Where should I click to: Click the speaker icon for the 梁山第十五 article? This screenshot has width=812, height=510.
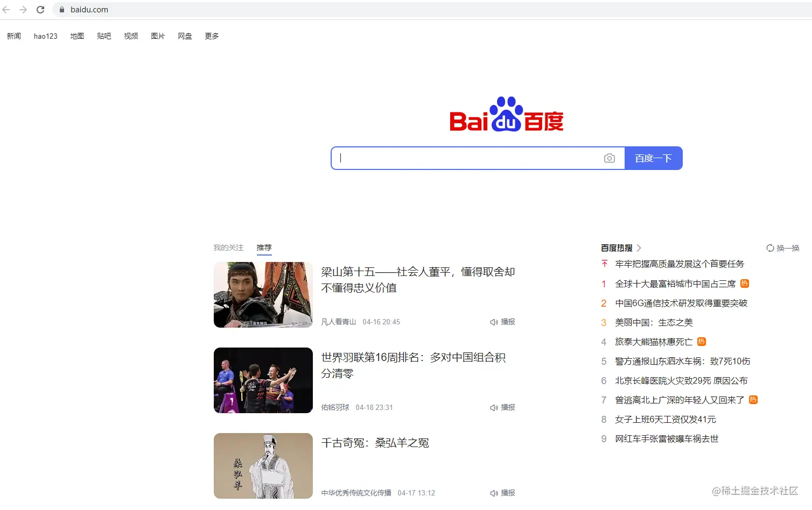pos(494,322)
